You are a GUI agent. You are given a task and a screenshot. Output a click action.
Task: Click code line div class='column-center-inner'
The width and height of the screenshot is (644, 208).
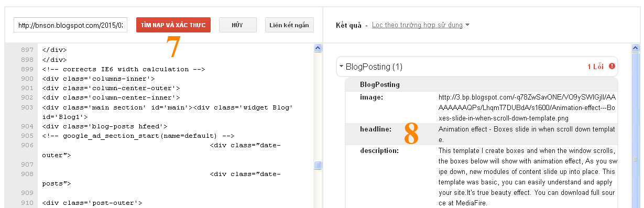[111, 97]
